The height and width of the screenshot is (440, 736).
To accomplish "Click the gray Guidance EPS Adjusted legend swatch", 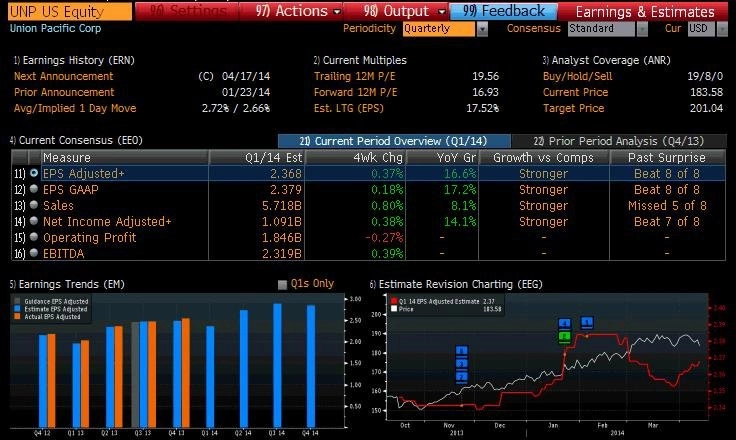I will coord(17,301).
